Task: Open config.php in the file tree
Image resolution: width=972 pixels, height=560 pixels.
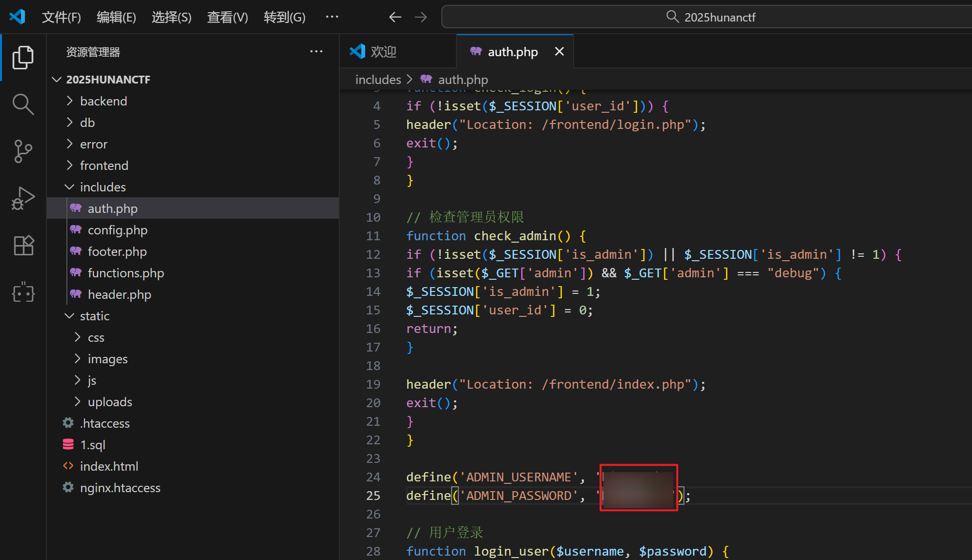Action: [117, 230]
